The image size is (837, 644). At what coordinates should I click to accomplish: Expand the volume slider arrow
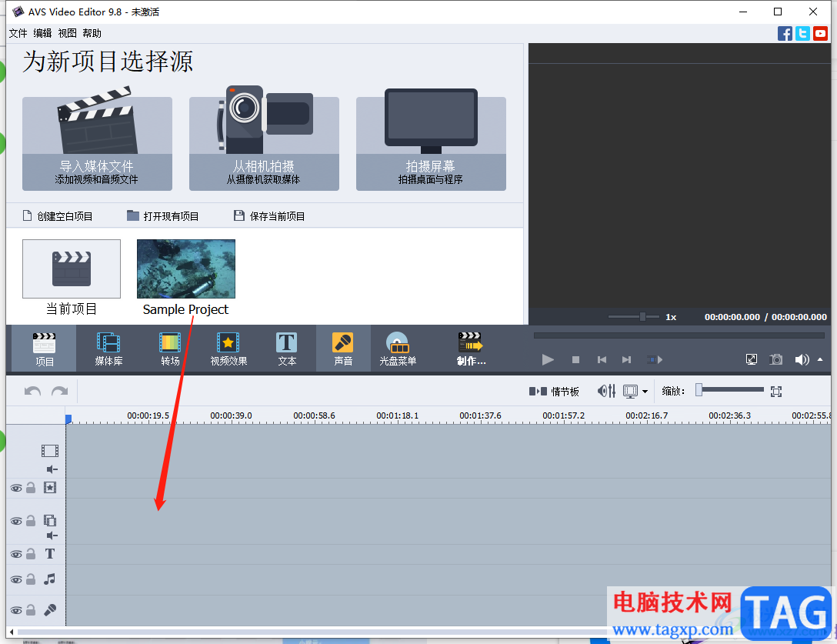tap(820, 359)
